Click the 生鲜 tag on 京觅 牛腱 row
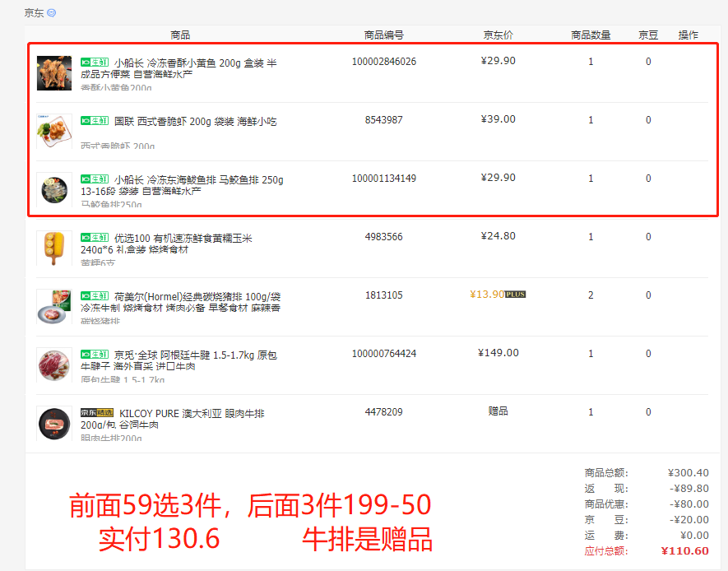This screenshot has height=571, width=728. tap(95, 355)
